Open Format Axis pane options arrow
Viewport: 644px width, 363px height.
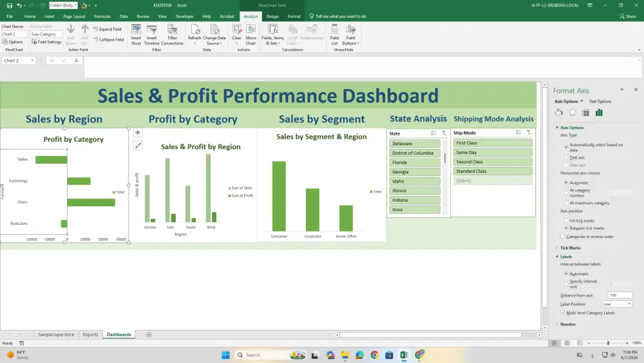(622, 90)
